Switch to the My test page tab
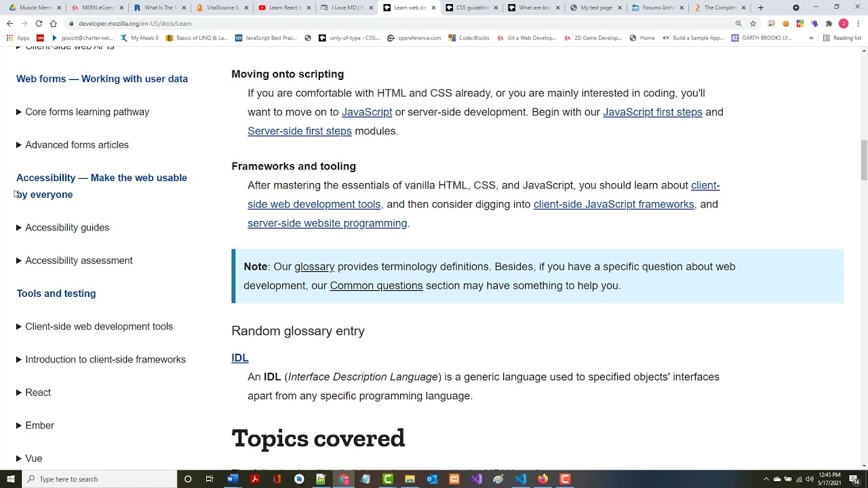Image resolution: width=868 pixels, height=488 pixels. (595, 7)
